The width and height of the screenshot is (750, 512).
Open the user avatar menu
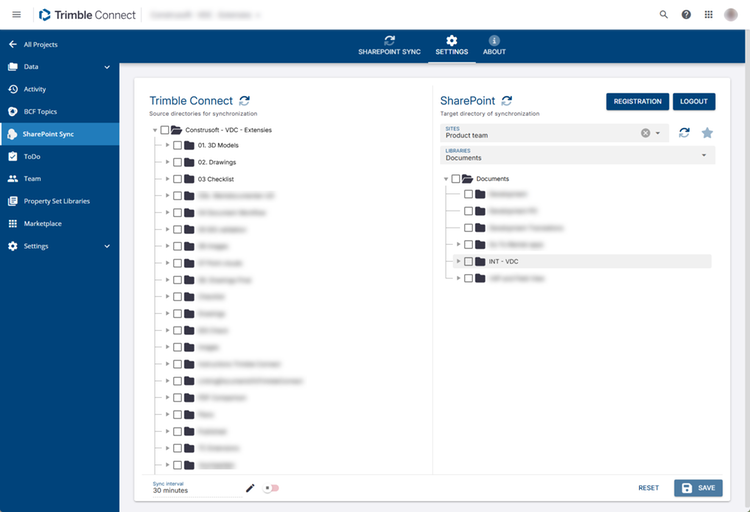click(730, 14)
